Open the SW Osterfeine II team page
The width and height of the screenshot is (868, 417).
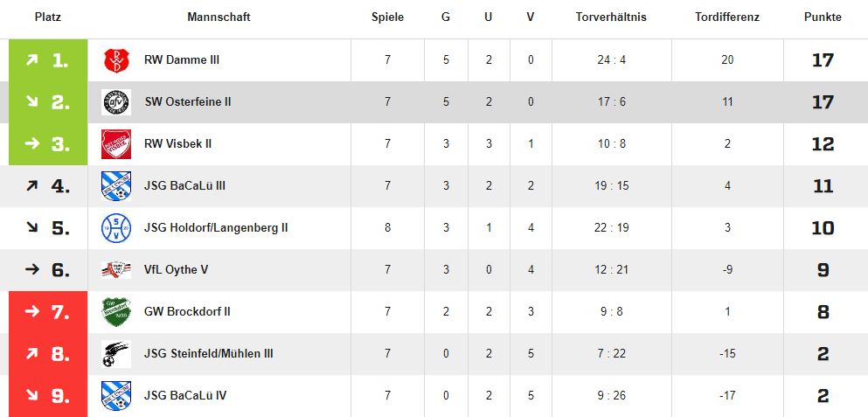(187, 102)
